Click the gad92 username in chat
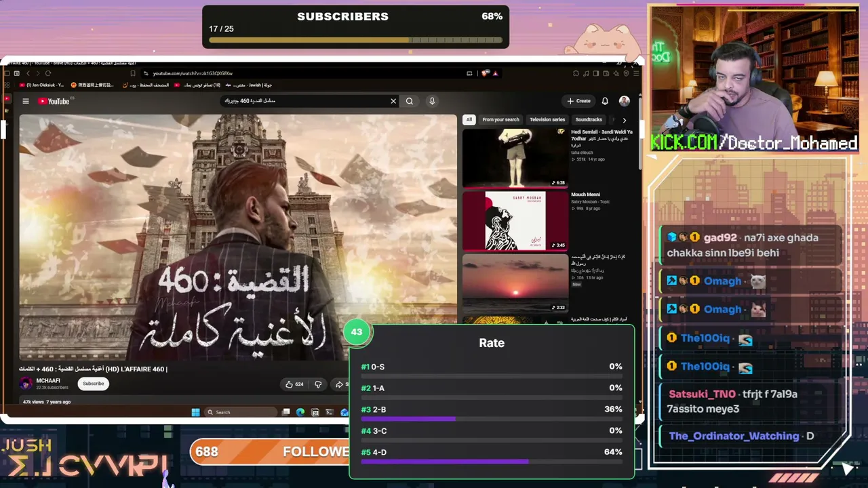The width and height of the screenshot is (868, 488). [x=719, y=238]
